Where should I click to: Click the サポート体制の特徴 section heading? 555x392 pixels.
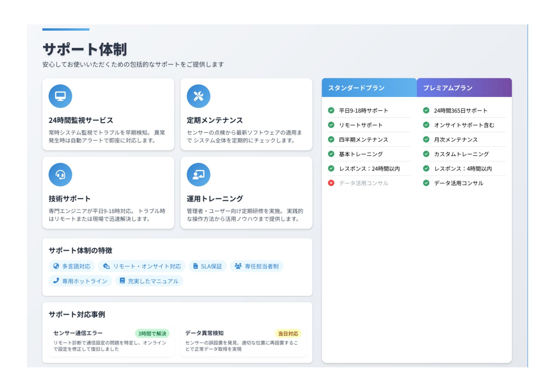[x=80, y=250]
